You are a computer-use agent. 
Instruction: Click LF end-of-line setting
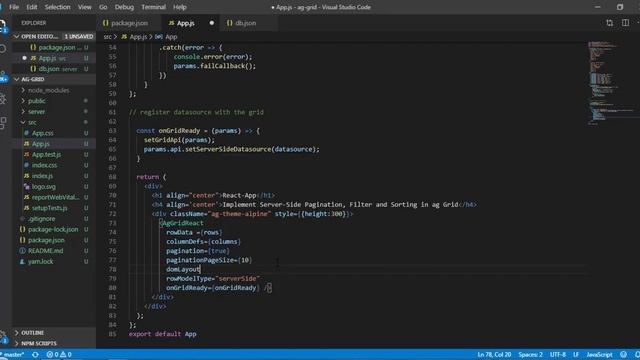tap(576, 354)
